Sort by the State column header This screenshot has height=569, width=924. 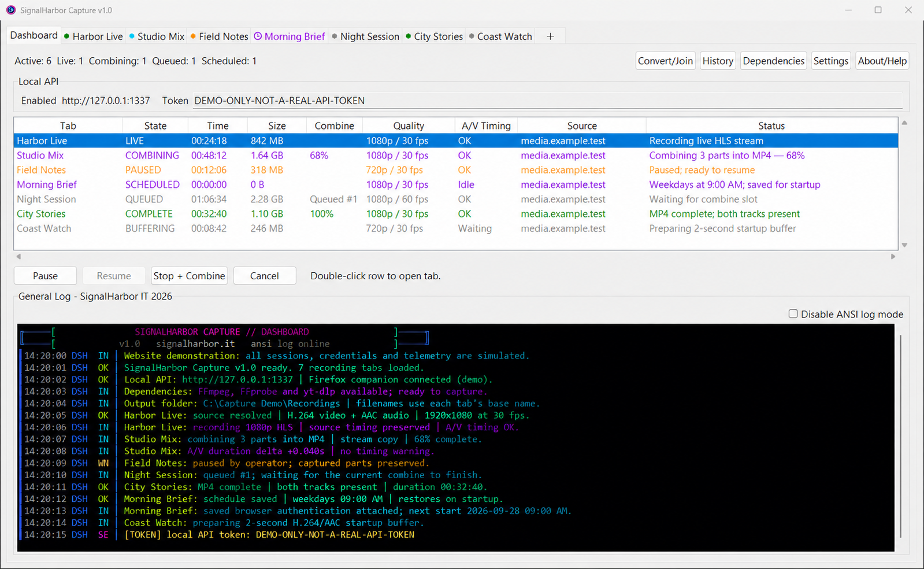point(155,125)
